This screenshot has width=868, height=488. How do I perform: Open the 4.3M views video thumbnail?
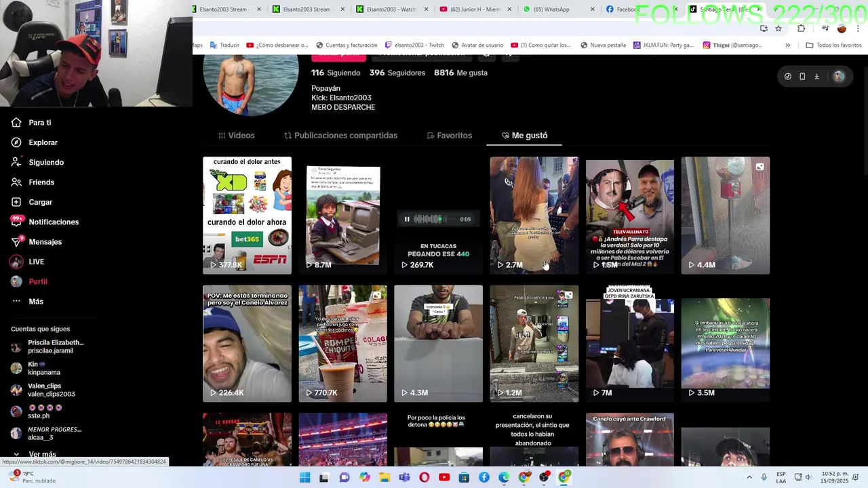438,344
